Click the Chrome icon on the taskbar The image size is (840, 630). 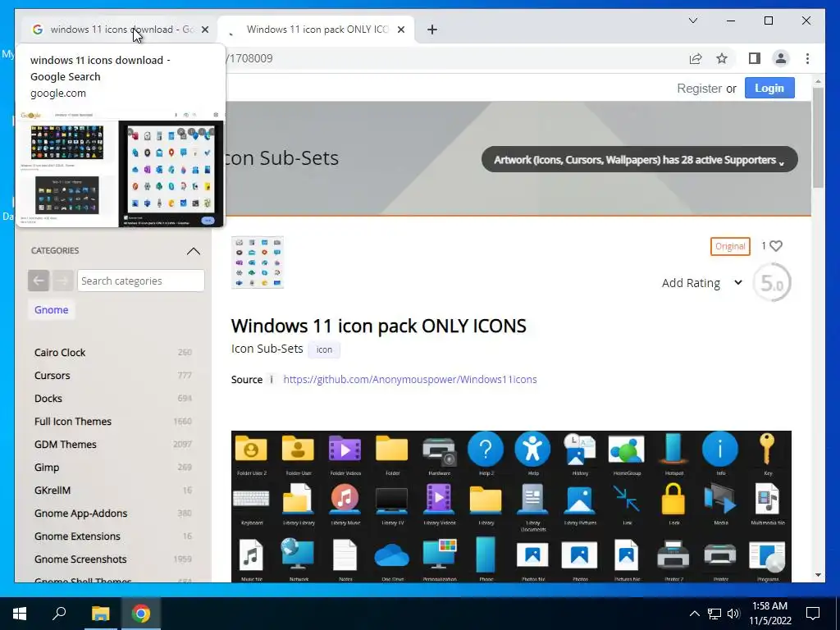(x=141, y=614)
